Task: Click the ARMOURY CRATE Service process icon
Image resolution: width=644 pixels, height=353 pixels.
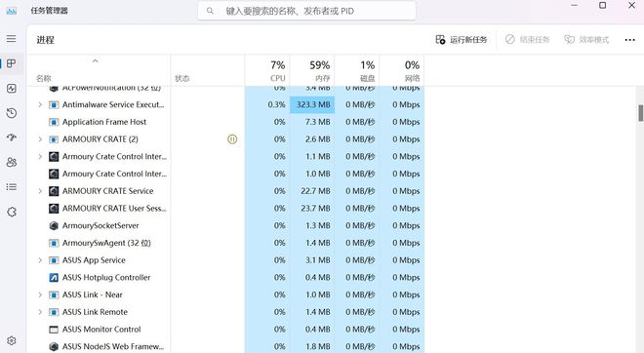Action: [54, 191]
